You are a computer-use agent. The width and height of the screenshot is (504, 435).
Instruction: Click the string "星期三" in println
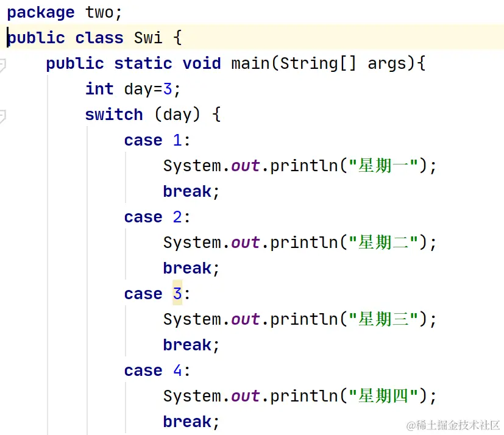pyautogui.click(x=383, y=319)
